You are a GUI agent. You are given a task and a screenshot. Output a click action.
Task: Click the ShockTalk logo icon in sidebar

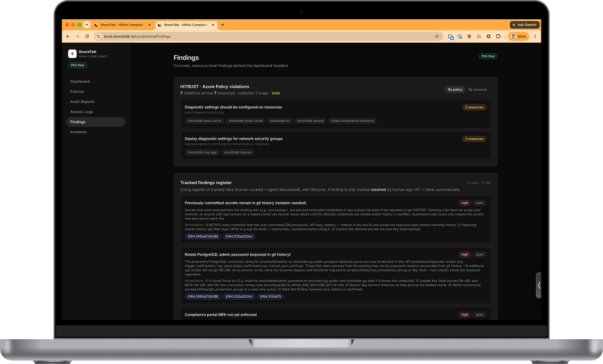coord(72,53)
